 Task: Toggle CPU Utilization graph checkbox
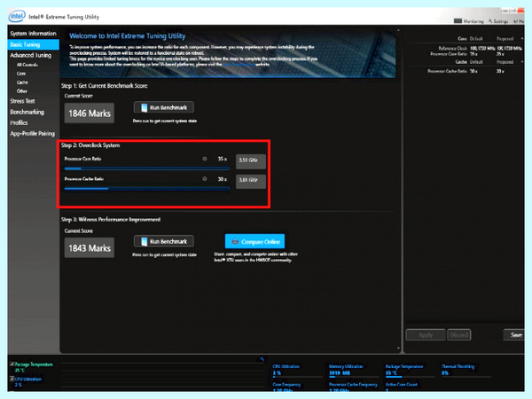point(12,379)
